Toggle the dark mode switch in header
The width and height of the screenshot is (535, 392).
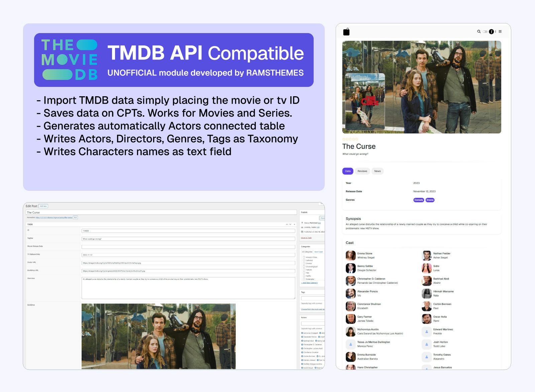485,32
